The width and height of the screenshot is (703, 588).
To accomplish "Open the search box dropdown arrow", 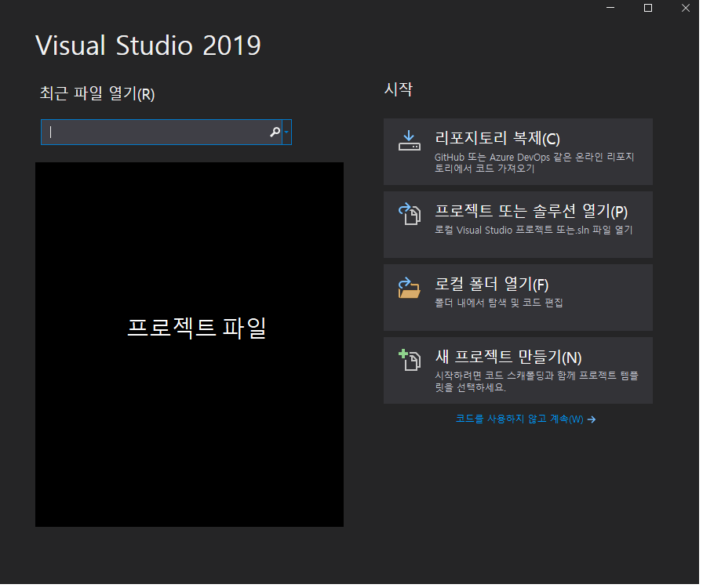I will [288, 132].
